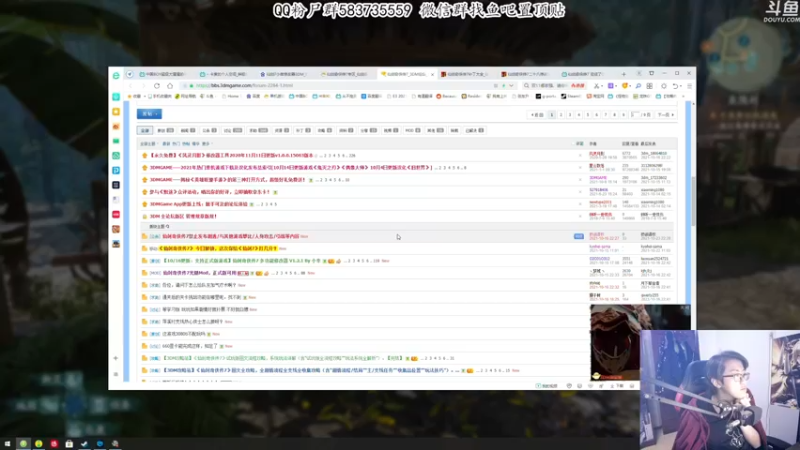800x450 pixels.
Task: Click the blue badge on hovered thread row
Action: pyautogui.click(x=579, y=236)
